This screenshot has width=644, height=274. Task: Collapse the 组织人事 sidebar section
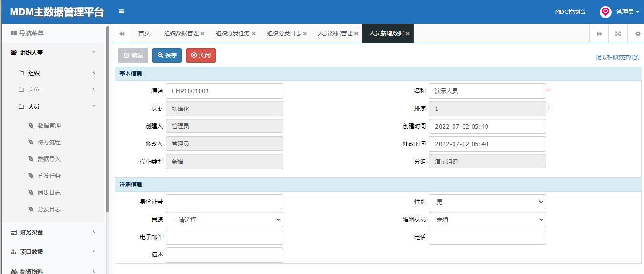53,53
